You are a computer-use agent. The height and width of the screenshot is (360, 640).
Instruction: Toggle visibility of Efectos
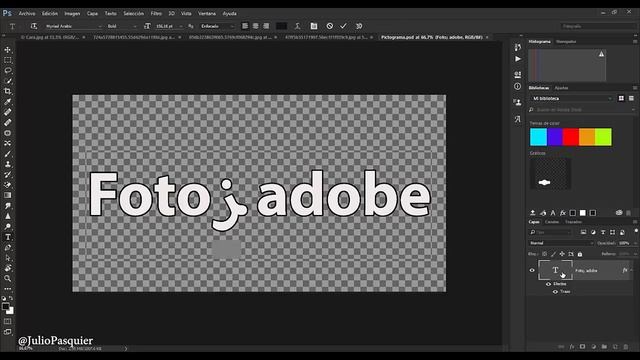(549, 284)
